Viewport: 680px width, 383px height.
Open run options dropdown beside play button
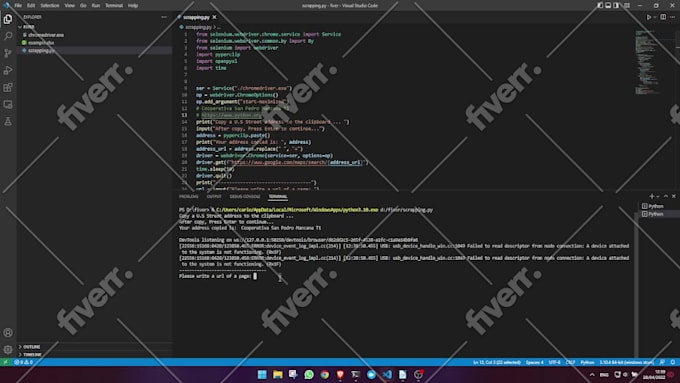coord(655,17)
